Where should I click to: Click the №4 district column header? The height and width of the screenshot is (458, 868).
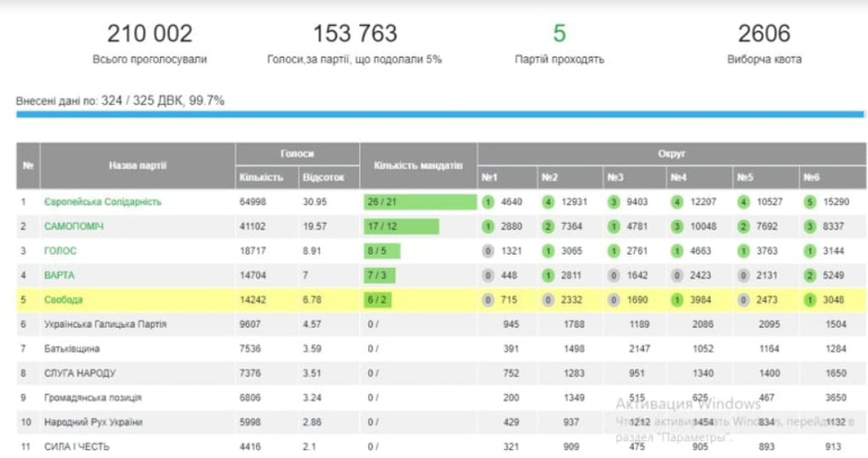pyautogui.click(x=680, y=178)
